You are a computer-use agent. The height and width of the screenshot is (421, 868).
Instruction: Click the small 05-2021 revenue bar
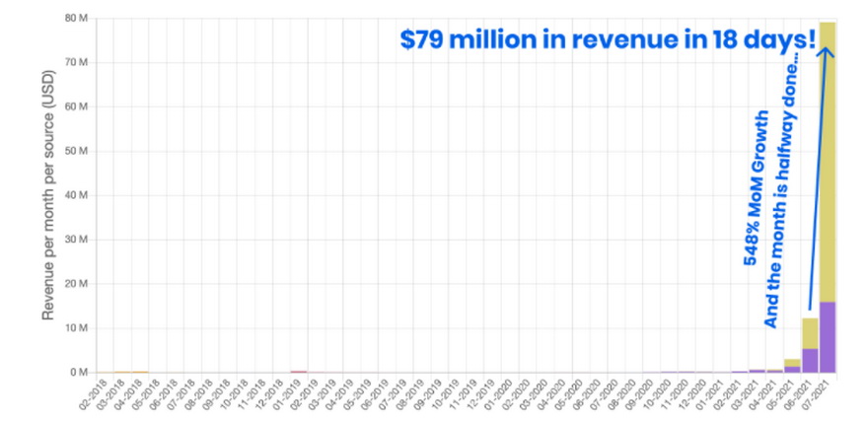pos(792,366)
